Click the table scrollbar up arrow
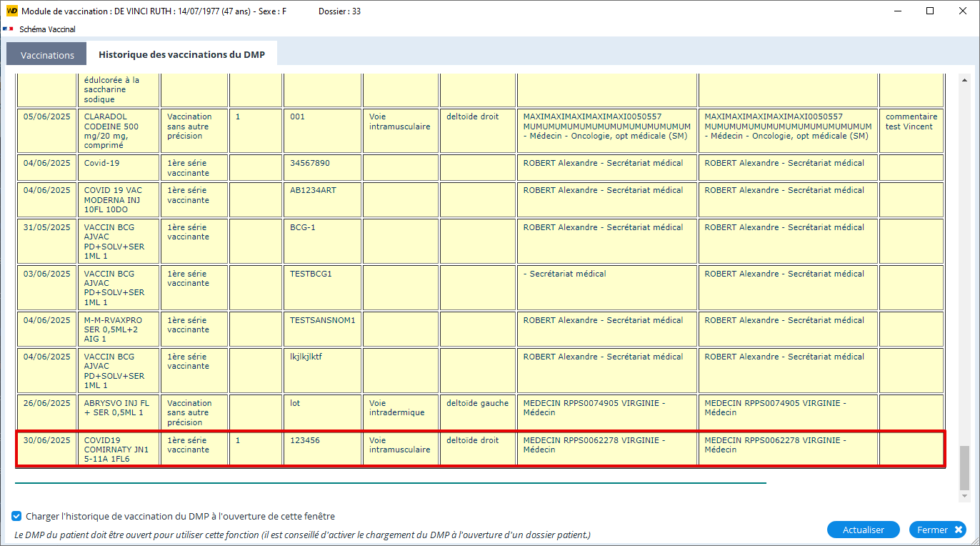The image size is (980, 546). pyautogui.click(x=964, y=81)
